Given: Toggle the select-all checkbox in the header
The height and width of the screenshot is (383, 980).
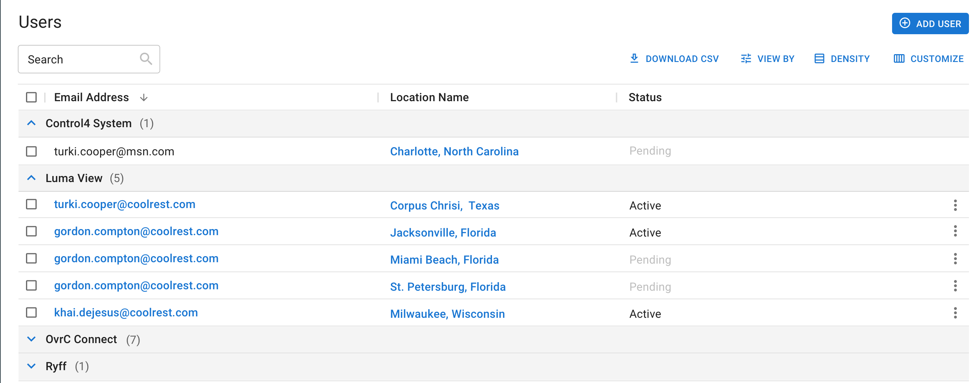Looking at the screenshot, I should coord(31,98).
